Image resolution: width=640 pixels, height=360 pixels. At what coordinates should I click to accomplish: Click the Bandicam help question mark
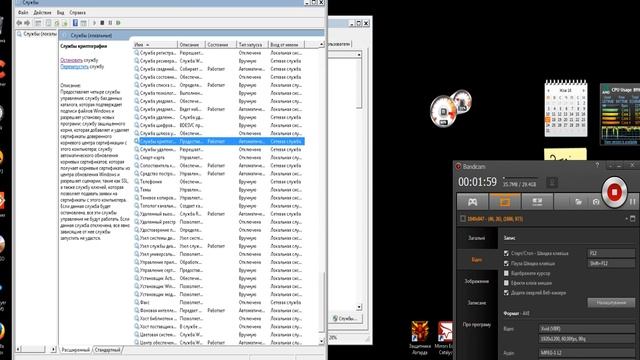click(597, 165)
